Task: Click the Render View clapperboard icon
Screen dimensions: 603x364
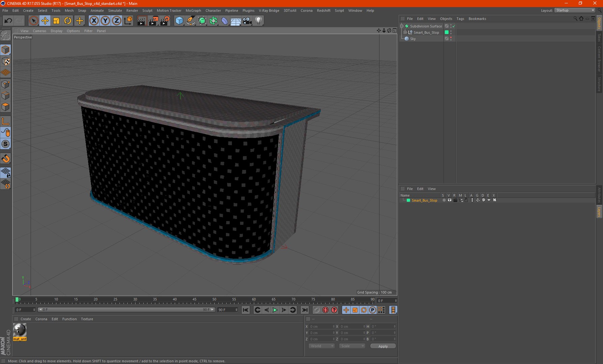Action: 141,21
